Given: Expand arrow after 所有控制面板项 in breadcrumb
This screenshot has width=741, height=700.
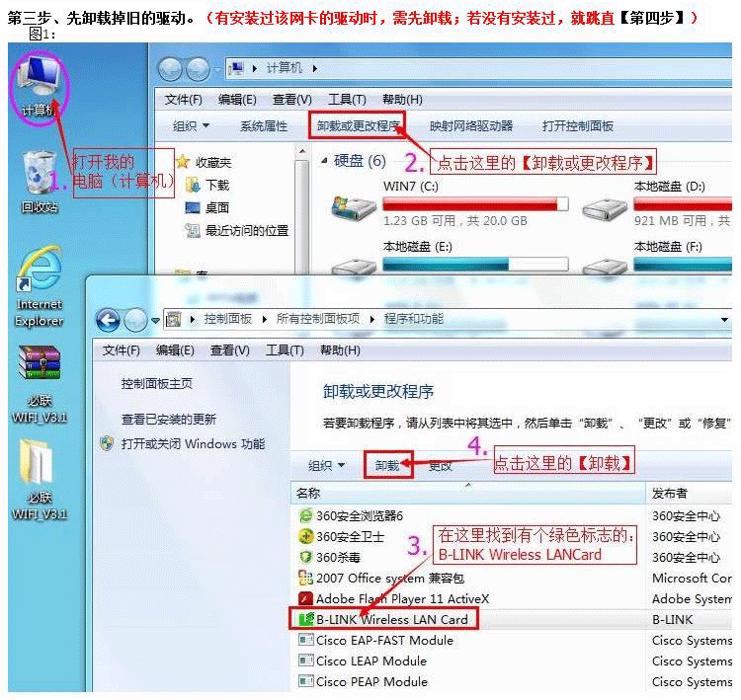Looking at the screenshot, I should pyautogui.click(x=372, y=320).
